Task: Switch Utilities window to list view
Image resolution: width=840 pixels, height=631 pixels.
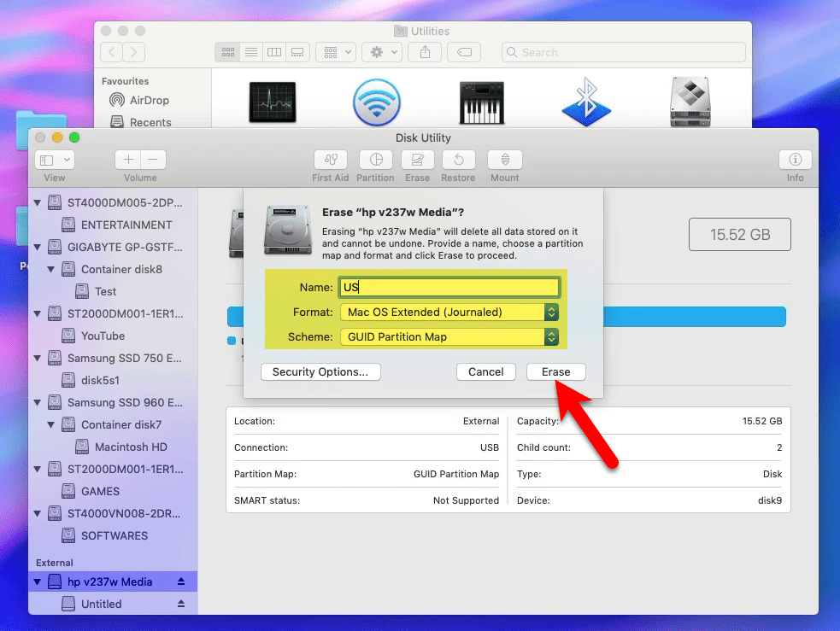Action: (x=250, y=51)
